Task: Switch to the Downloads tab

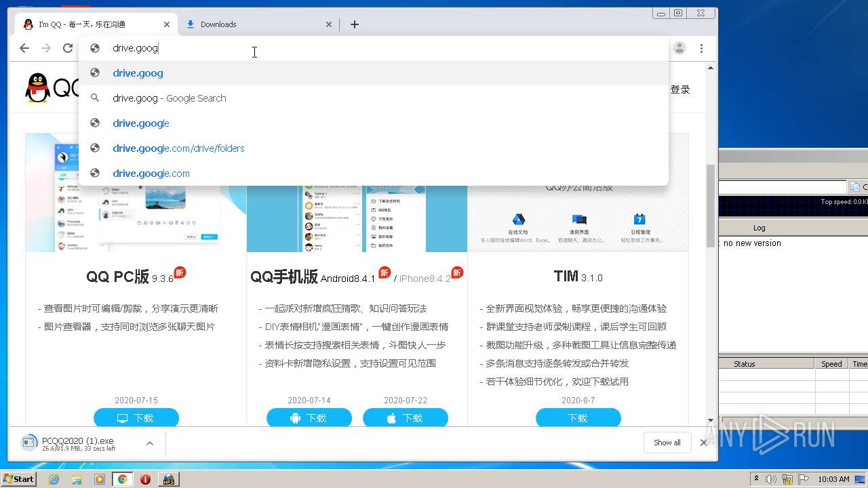Action: pyautogui.click(x=258, y=24)
